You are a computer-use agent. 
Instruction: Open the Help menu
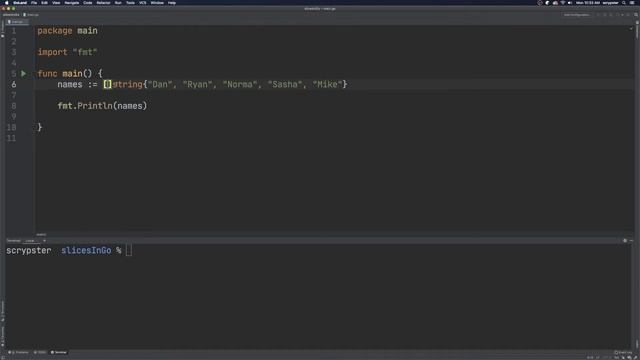tap(172, 3)
